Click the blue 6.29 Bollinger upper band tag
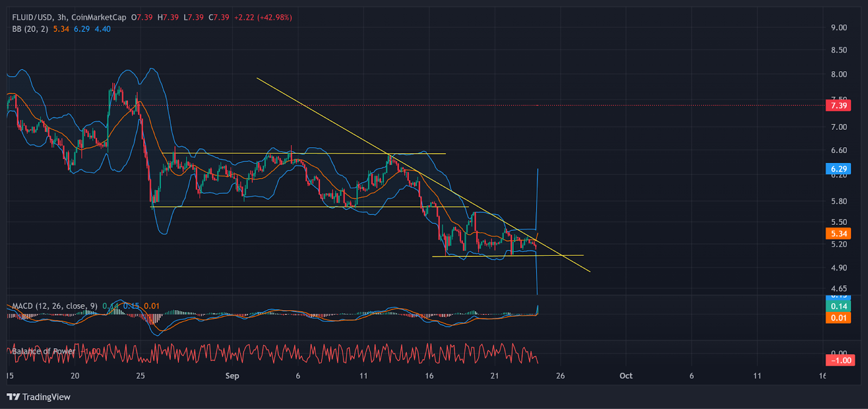This screenshot has height=409, width=868. pos(838,169)
